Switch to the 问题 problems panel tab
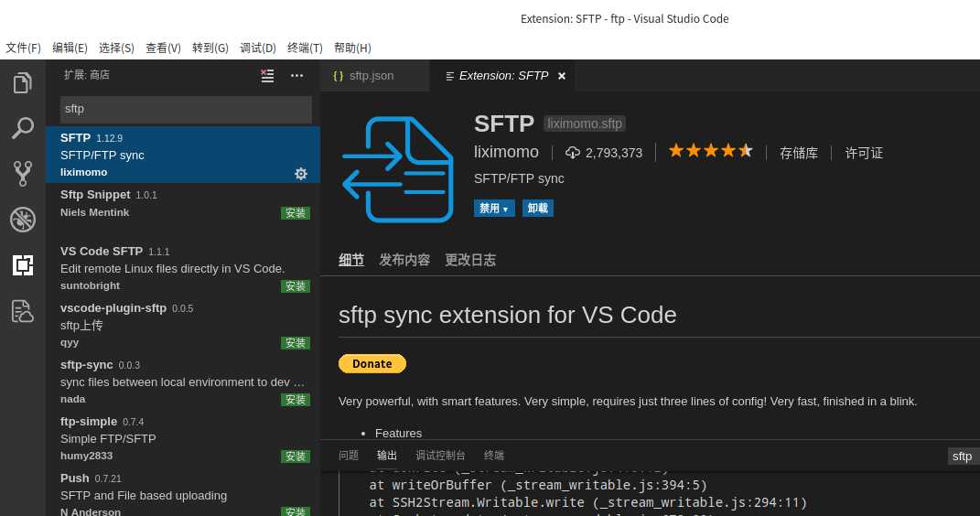 (348, 456)
